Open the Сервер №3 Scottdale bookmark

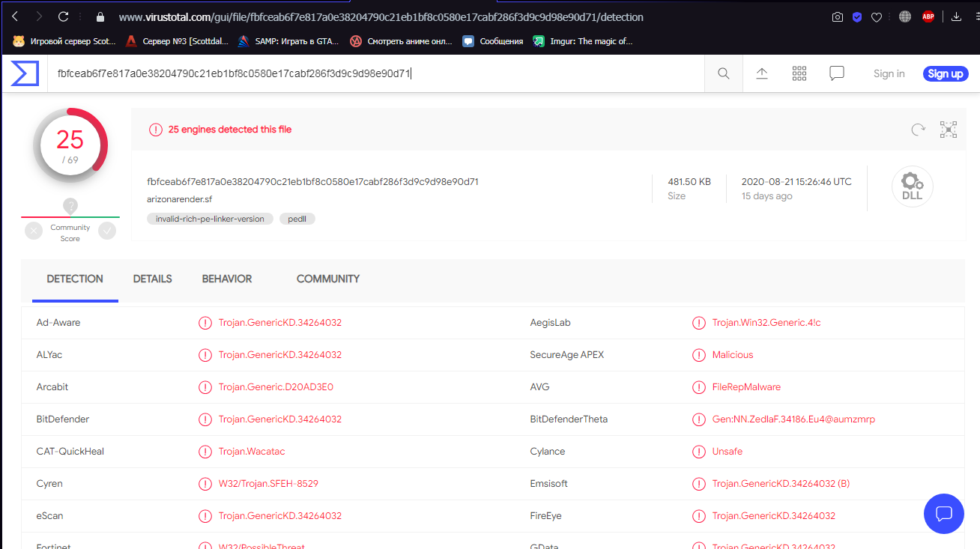click(x=177, y=41)
